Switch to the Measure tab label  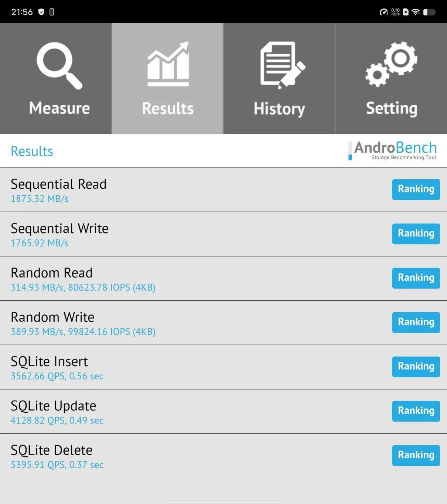click(59, 108)
